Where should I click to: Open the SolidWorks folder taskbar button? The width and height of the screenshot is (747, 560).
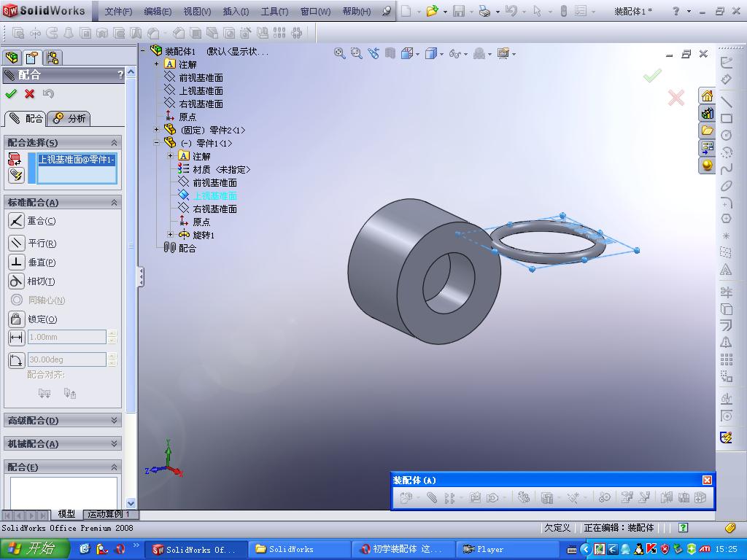coord(298,549)
